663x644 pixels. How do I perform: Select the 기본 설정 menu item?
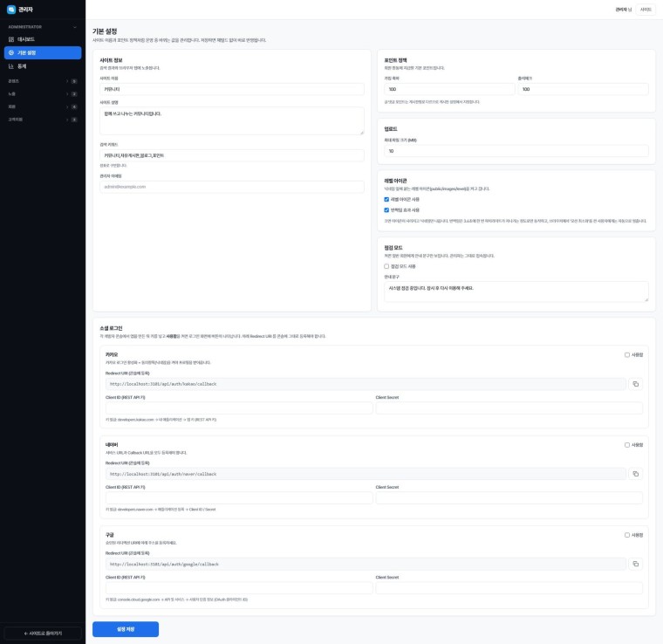[43, 53]
